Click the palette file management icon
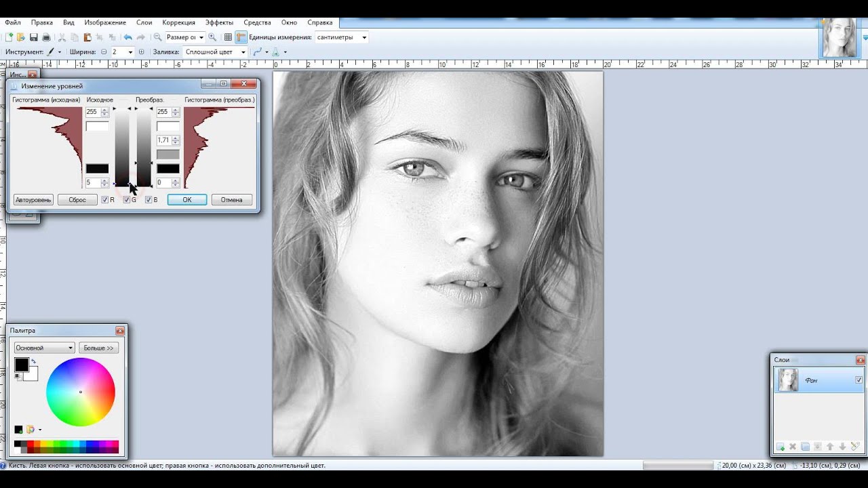Screen dimensions: 868x488 (30, 430)
